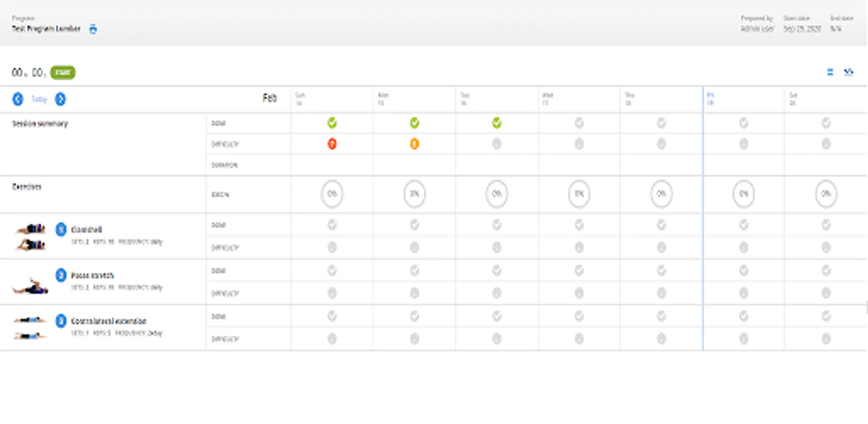This screenshot has height=424, width=868.
Task: Click the Sunday session done green checkmark
Action: coord(332,123)
